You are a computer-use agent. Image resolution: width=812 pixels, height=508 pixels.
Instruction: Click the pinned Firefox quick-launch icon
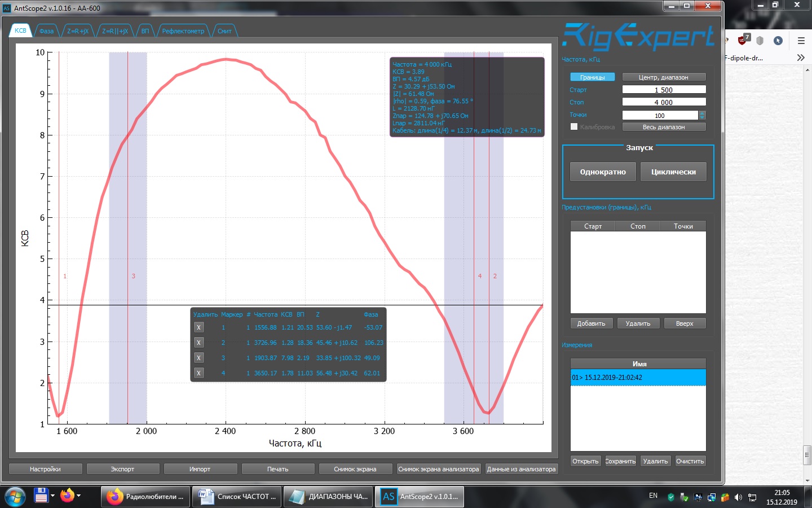coord(68,496)
